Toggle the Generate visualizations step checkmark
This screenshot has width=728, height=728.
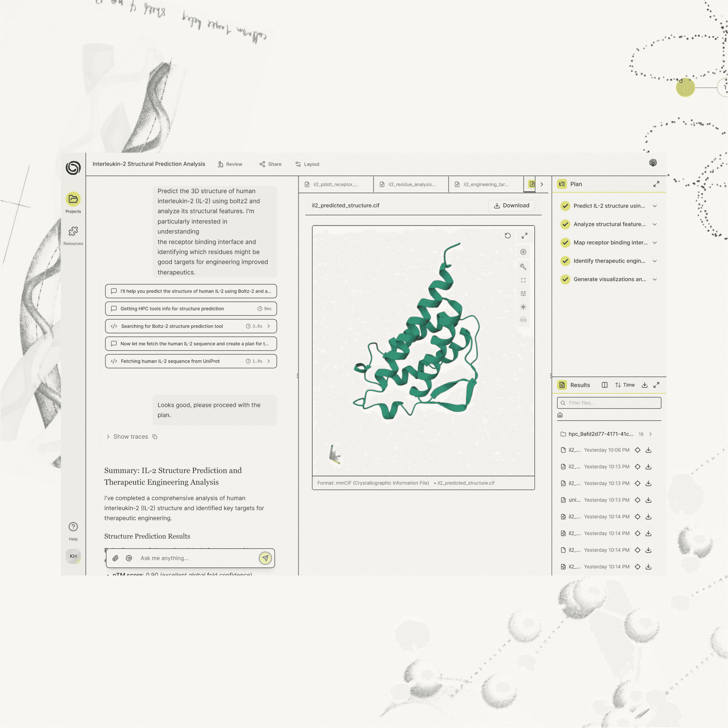click(565, 279)
